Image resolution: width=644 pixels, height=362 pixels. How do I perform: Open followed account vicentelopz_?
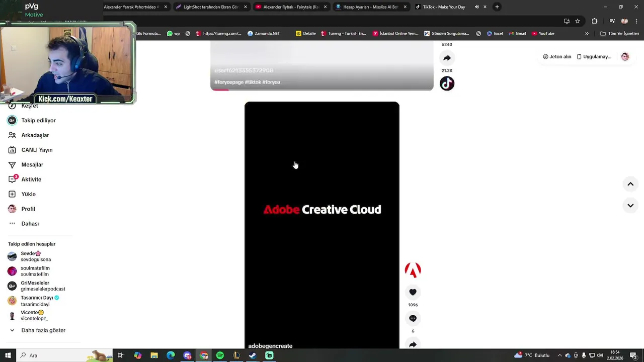28,315
